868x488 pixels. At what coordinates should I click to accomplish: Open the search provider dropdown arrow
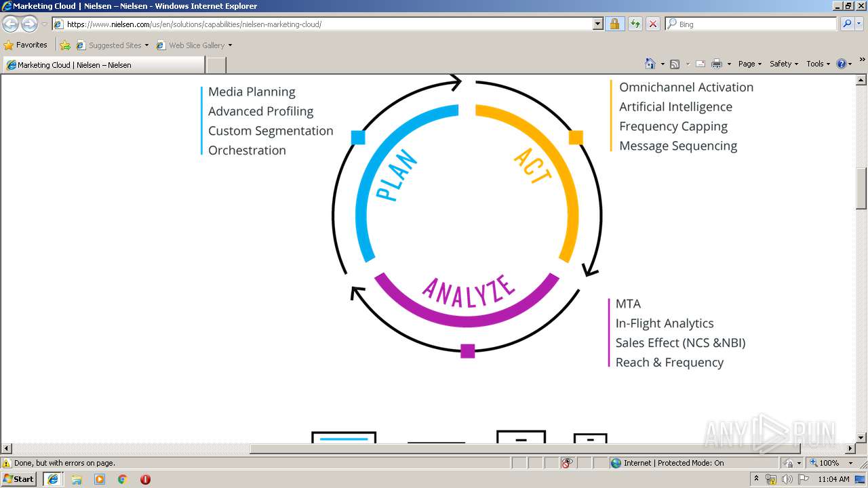pos(861,24)
